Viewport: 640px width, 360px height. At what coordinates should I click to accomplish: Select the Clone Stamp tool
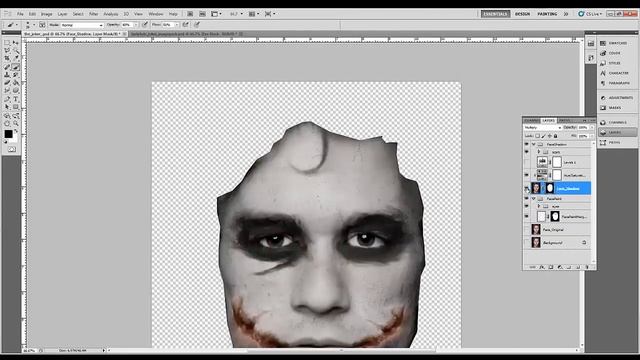click(x=7, y=75)
